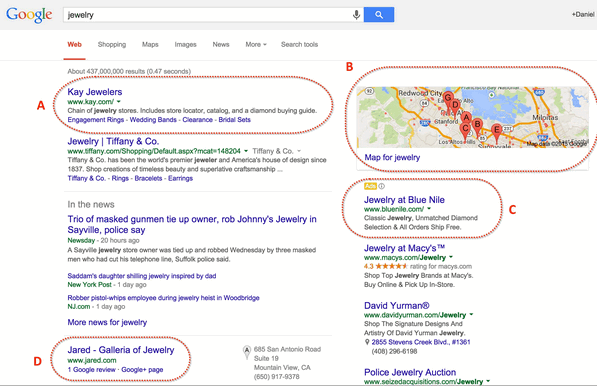This screenshot has width=597, height=386.
Task: Open Jewelry at Macy's ad
Action: point(404,248)
